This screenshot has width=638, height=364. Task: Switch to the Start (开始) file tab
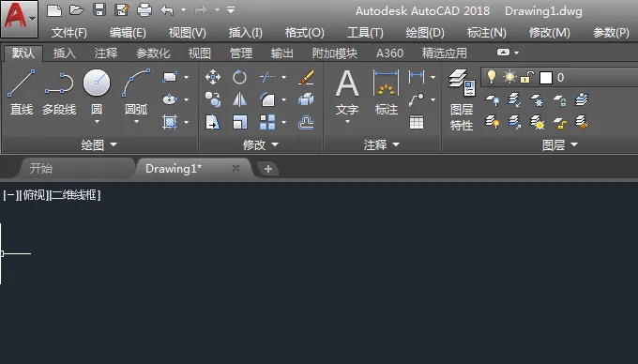(x=41, y=168)
